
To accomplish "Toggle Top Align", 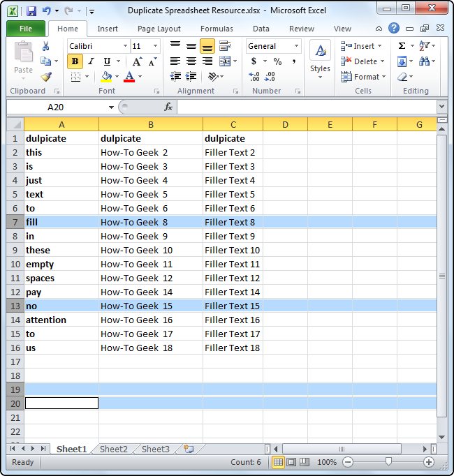I will [175, 46].
